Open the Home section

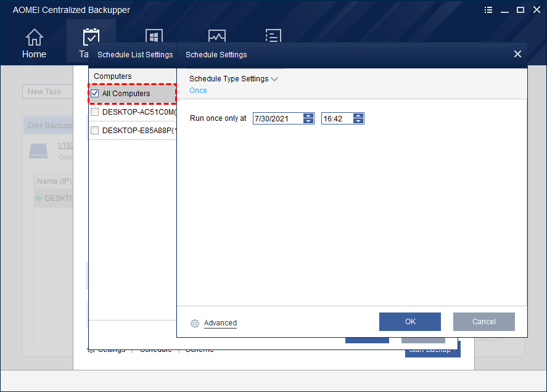[x=34, y=43]
